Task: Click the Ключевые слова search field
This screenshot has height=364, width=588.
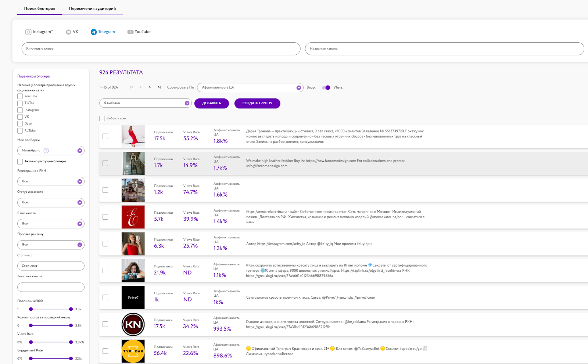Action: click(161, 48)
